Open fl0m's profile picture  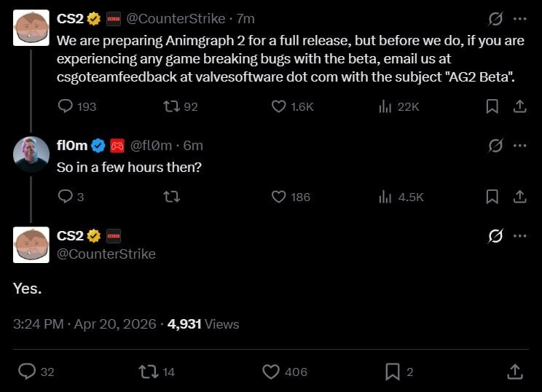click(31, 154)
